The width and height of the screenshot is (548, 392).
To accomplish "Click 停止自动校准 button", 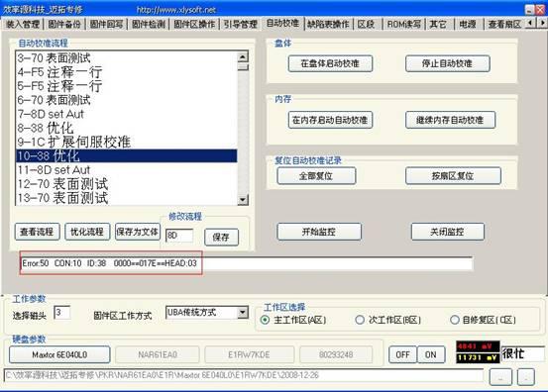I will point(447,64).
